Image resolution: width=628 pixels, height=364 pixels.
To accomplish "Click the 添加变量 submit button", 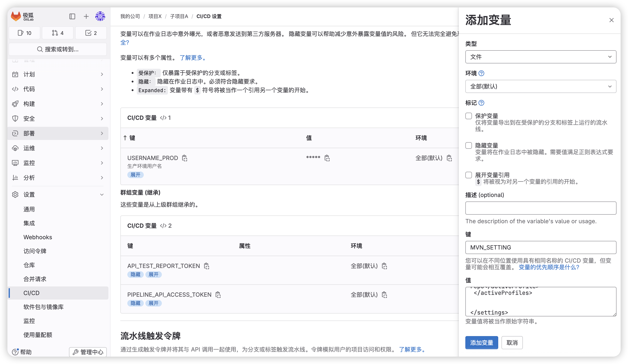I will (x=481, y=343).
